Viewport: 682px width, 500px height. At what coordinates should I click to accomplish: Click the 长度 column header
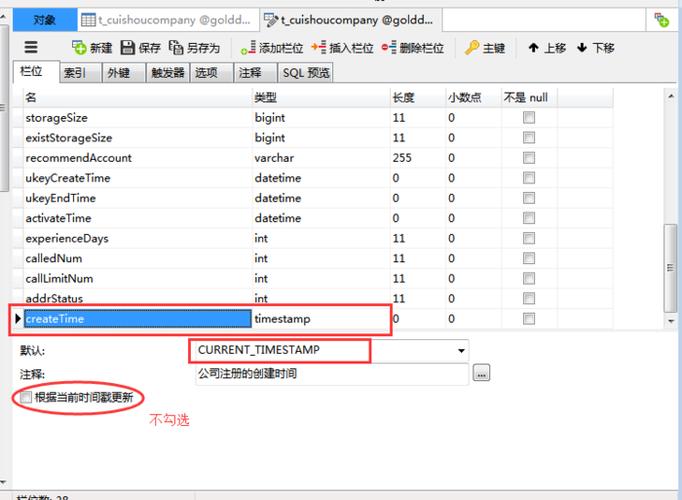click(418, 97)
